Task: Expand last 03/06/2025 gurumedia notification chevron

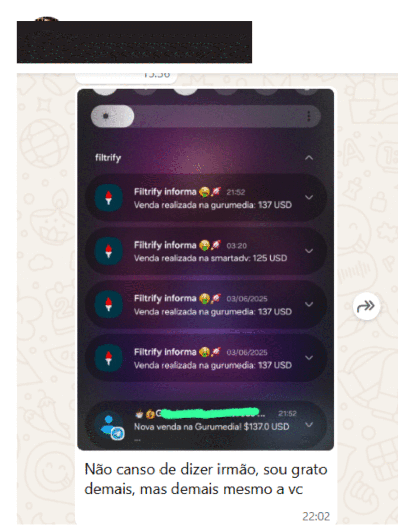Action: 309,358
